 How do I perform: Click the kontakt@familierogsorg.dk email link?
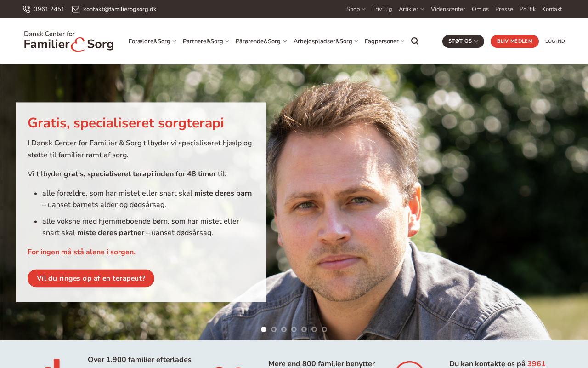pyautogui.click(x=120, y=9)
